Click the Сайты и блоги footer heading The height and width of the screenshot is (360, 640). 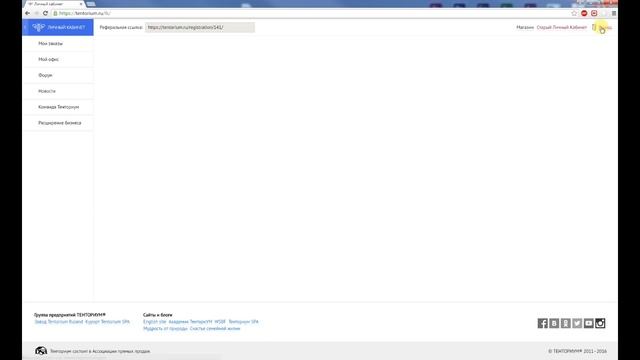tap(158, 315)
